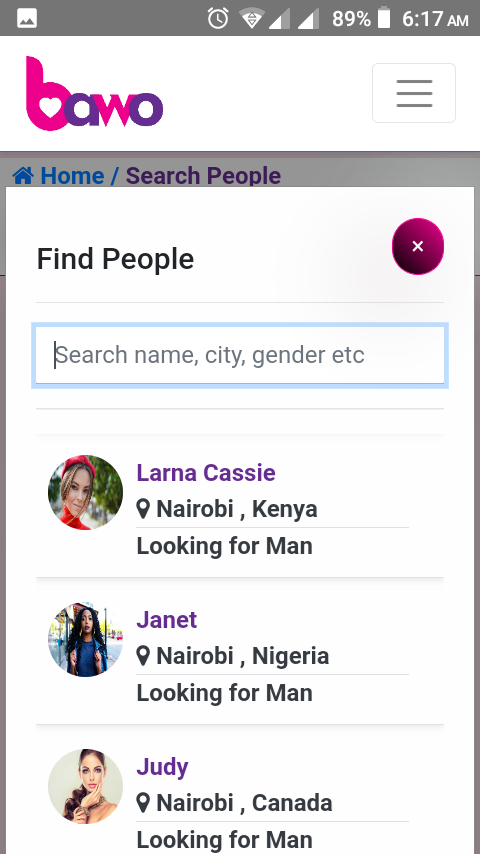480x854 pixels.
Task: Open Larna Cassie's profile photo
Action: pyautogui.click(x=86, y=492)
